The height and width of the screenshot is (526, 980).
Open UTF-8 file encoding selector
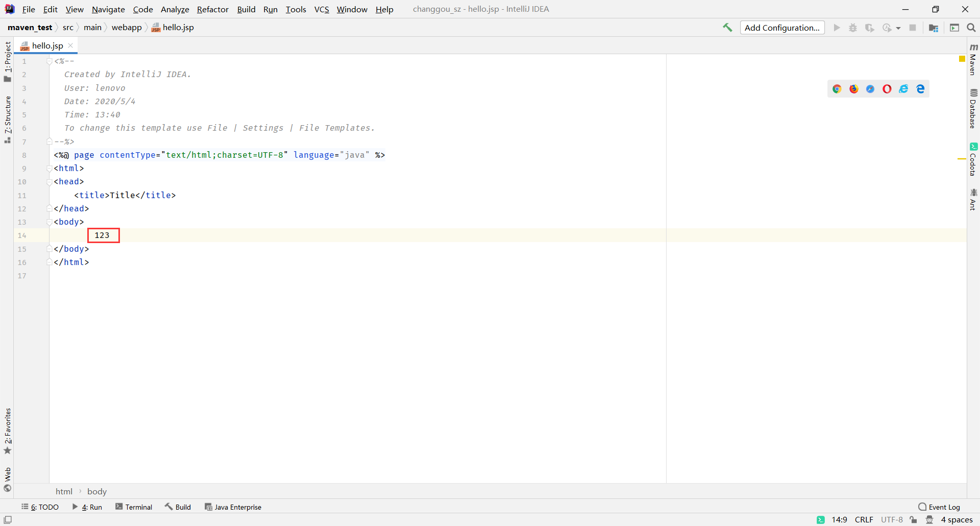[892, 520]
